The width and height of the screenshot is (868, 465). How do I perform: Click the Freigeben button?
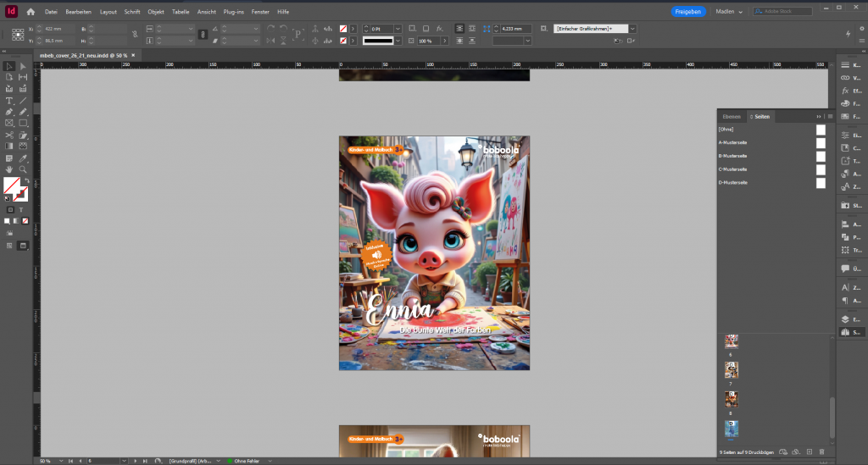pos(687,12)
